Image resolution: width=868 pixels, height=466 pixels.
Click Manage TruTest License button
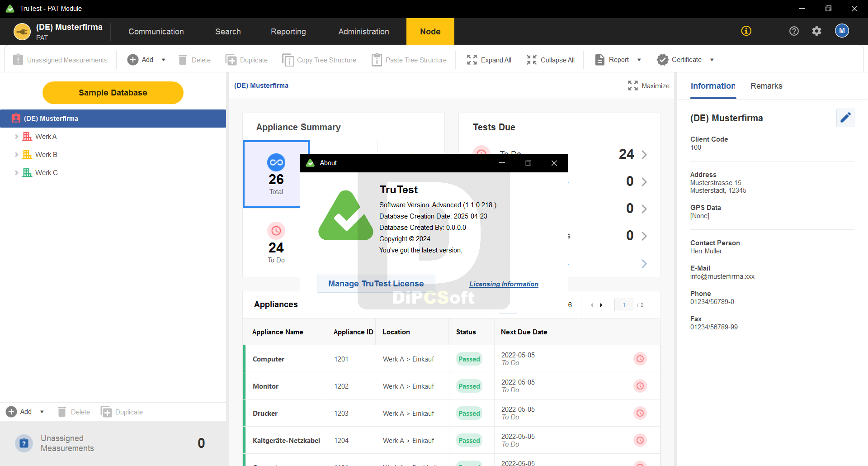click(x=376, y=284)
